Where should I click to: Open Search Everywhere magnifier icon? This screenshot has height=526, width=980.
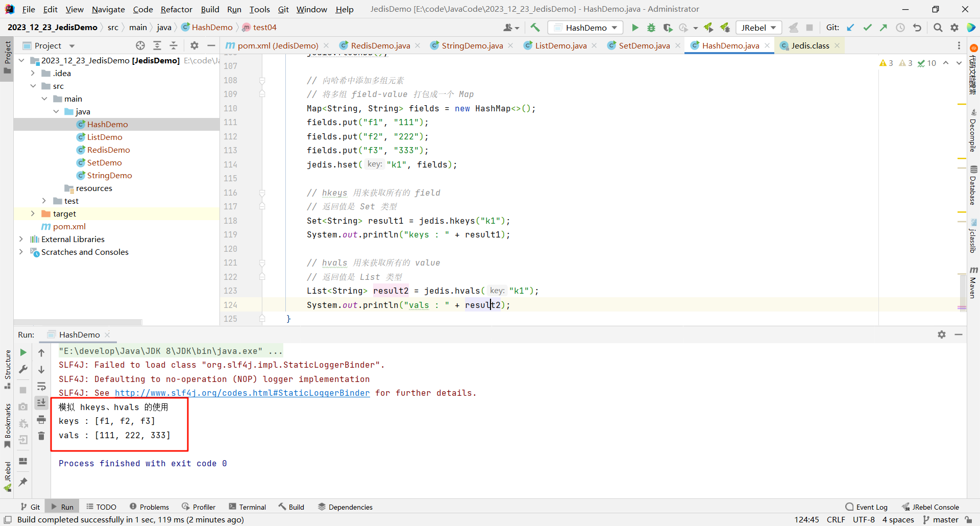tap(938, 28)
